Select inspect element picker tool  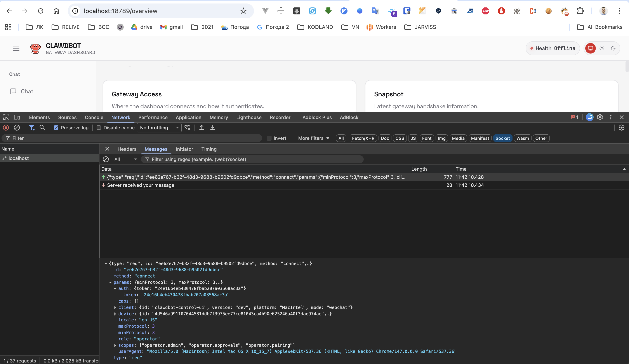[x=6, y=117]
